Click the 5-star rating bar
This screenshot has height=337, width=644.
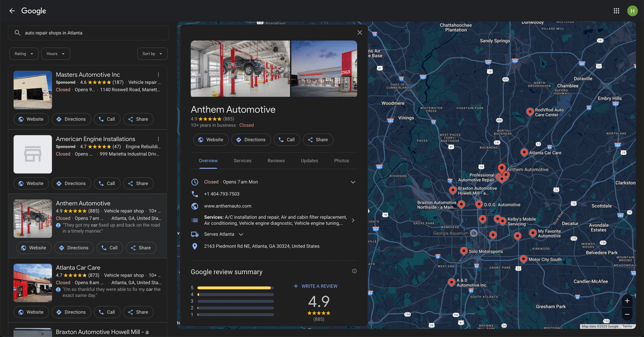coord(235,288)
